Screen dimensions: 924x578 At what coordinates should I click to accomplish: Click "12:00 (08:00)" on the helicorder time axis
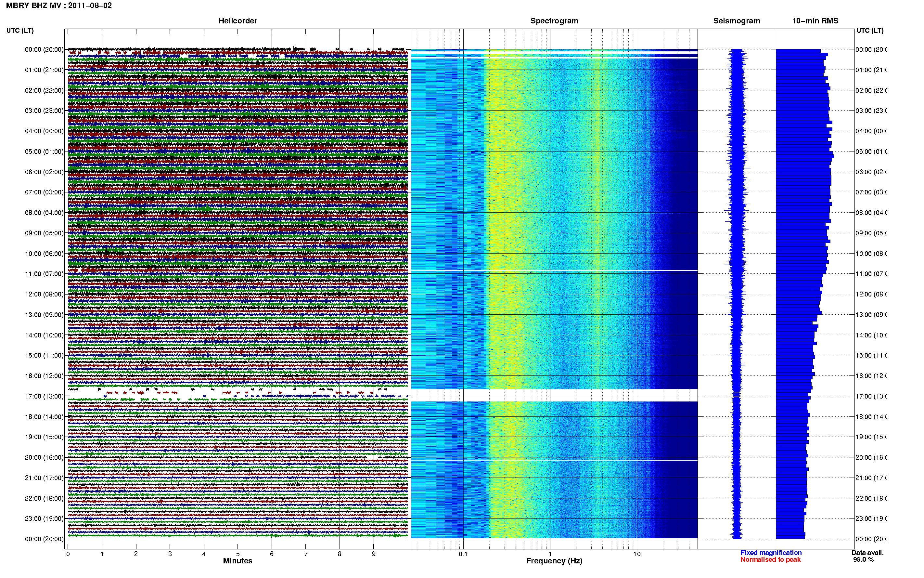pyautogui.click(x=44, y=294)
